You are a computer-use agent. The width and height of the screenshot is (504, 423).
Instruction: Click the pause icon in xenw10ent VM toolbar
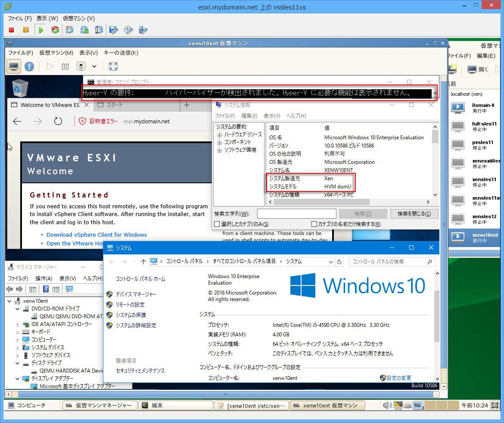pos(65,66)
